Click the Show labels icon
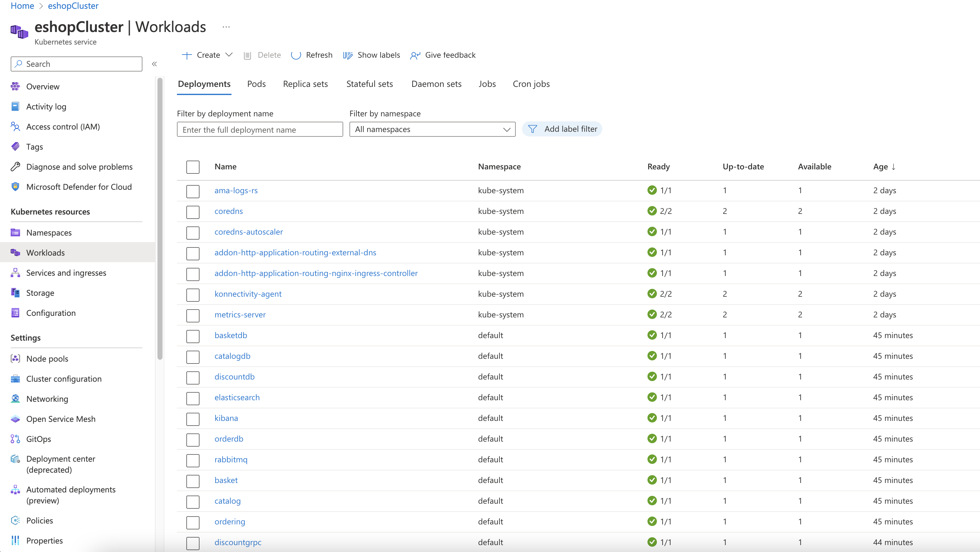This screenshot has height=552, width=980. (x=348, y=55)
